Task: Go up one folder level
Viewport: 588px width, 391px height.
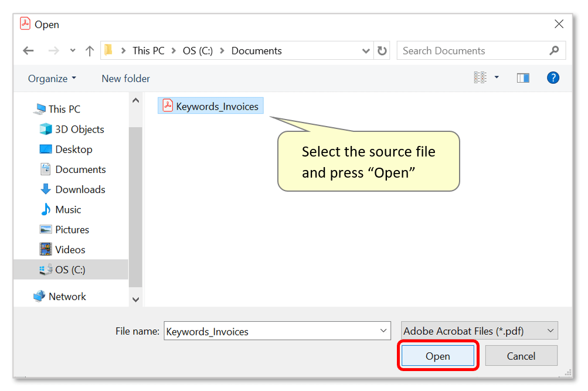Action: [90, 50]
